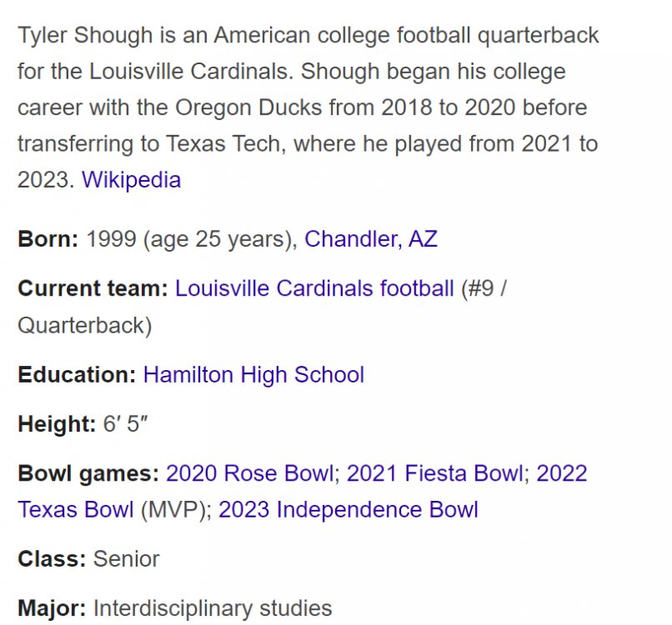This screenshot has width=672, height=625.
Task: Click the "Height:" label
Action: (57, 424)
